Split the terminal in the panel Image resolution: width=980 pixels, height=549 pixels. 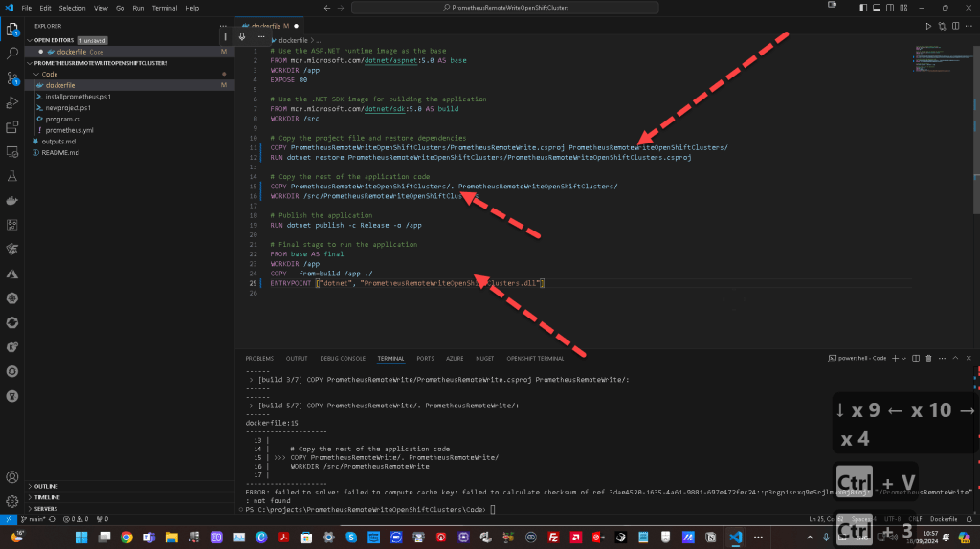pos(916,359)
